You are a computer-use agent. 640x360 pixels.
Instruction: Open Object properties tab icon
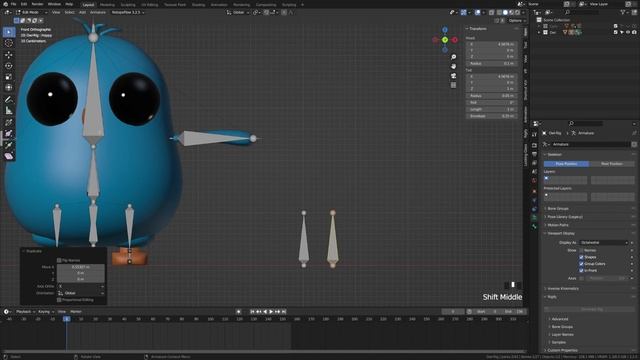[534, 191]
